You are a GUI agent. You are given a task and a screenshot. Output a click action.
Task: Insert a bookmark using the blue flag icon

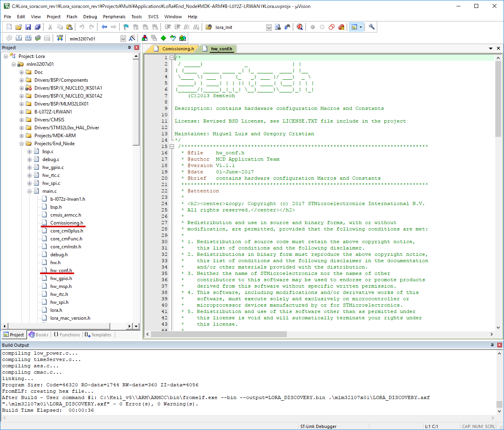pyautogui.click(x=126, y=27)
